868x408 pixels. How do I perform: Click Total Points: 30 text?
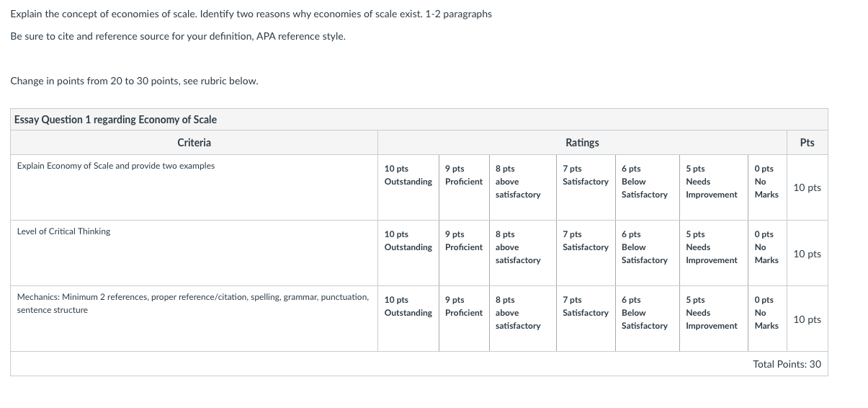pos(787,364)
